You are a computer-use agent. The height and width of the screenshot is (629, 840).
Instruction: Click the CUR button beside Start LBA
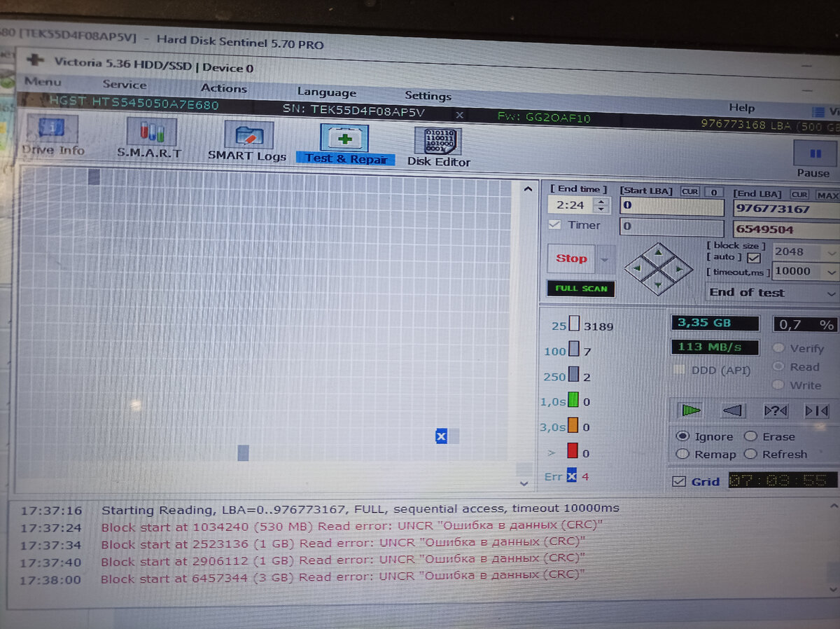coord(689,191)
